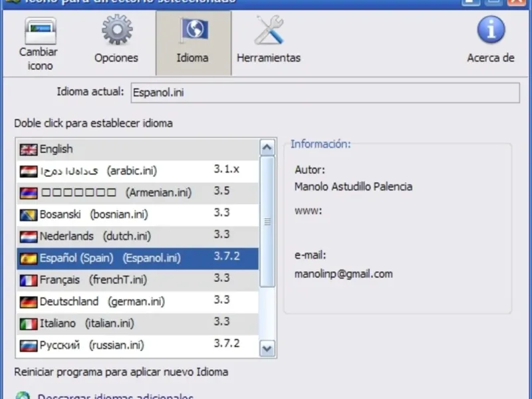
Task: Click the Bosnian flag icon
Action: point(29,215)
